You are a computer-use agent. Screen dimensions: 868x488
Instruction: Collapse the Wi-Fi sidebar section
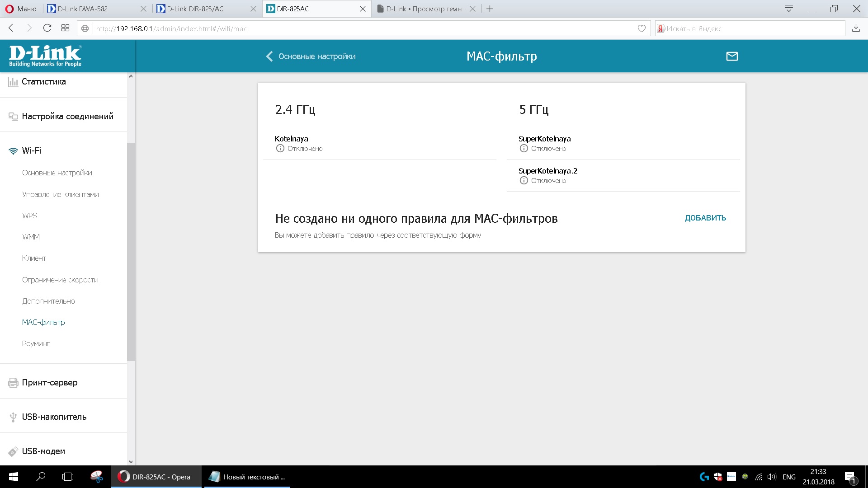pos(32,151)
